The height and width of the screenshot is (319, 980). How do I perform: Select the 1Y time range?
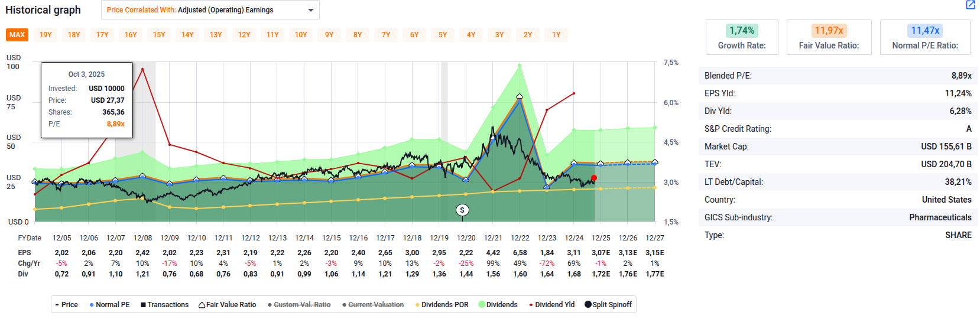pos(556,35)
